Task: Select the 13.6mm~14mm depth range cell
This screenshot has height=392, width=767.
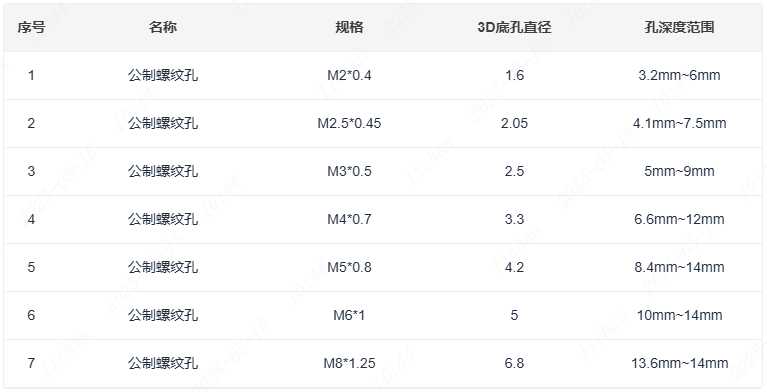Action: (679, 363)
